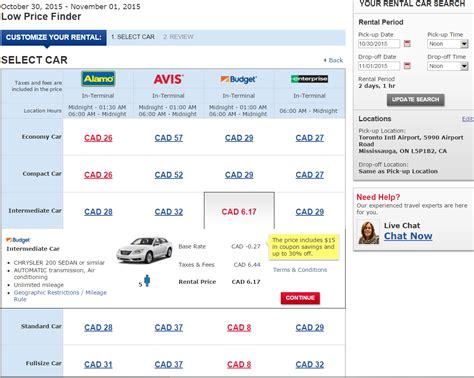The width and height of the screenshot is (474, 378).
Task: Select Budget Fullsize Car CAD 8
Action: point(239,364)
